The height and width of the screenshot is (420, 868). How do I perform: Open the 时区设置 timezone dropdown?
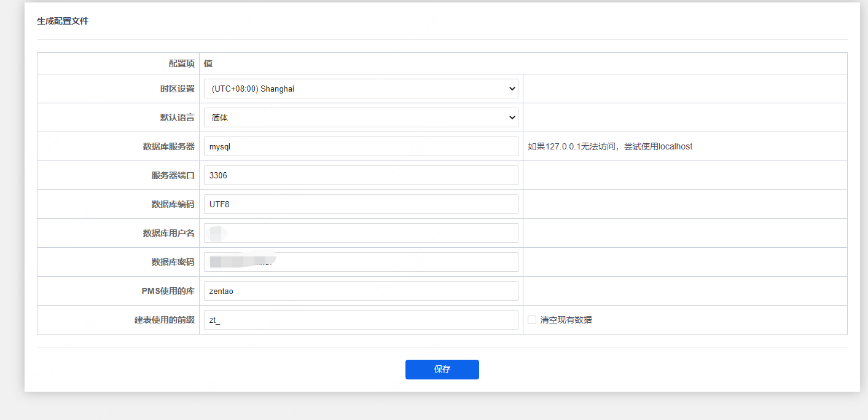pos(361,89)
